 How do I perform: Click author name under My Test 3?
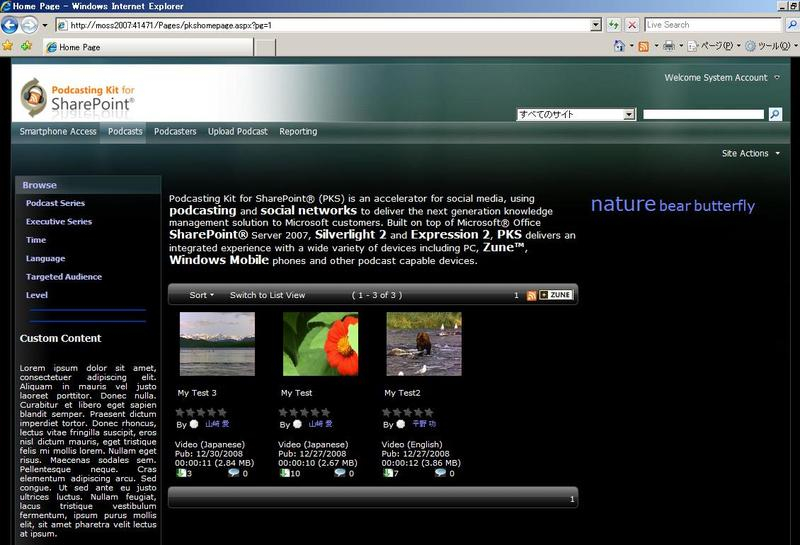(x=217, y=424)
